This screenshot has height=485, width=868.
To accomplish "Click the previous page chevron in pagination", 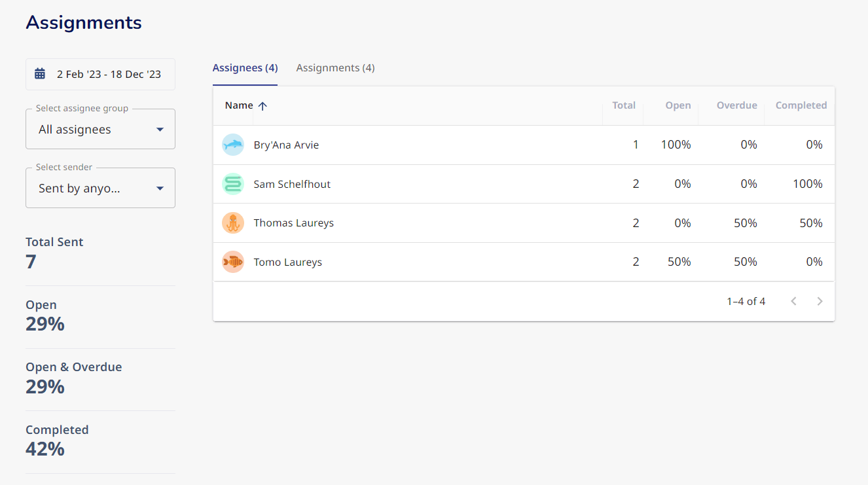I will pyautogui.click(x=793, y=300).
